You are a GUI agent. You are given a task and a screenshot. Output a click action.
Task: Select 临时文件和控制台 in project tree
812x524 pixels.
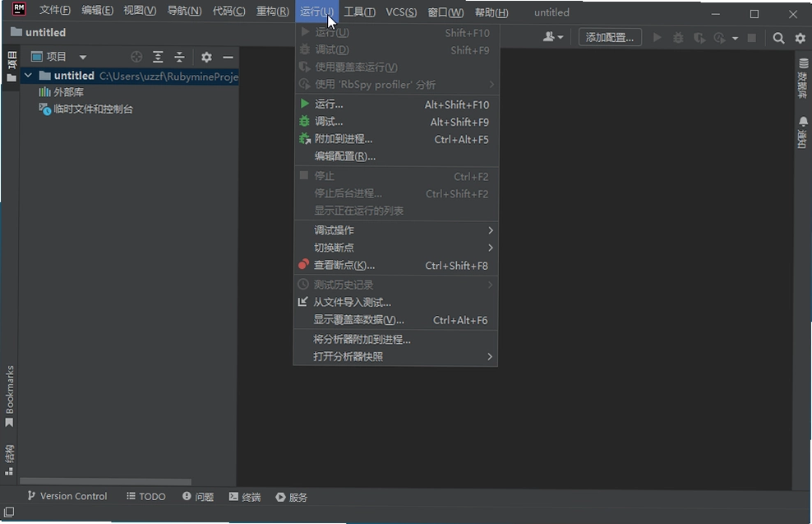pyautogui.click(x=86, y=109)
